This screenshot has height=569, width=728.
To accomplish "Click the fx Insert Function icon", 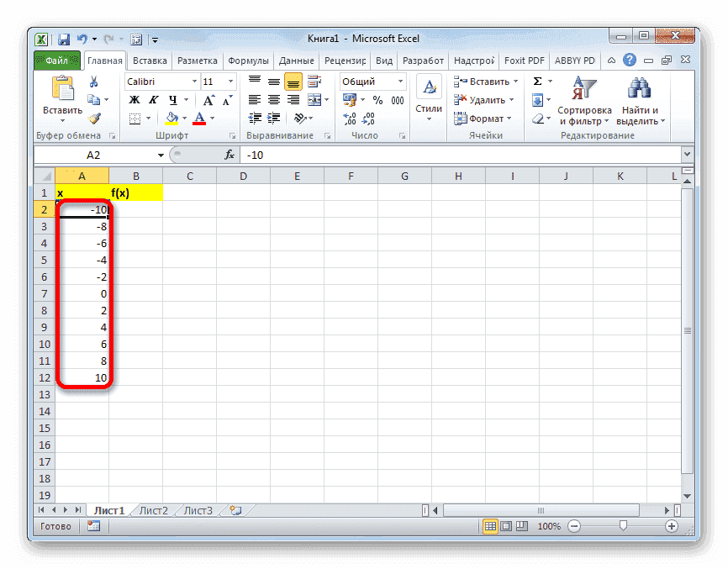I will coord(229,155).
